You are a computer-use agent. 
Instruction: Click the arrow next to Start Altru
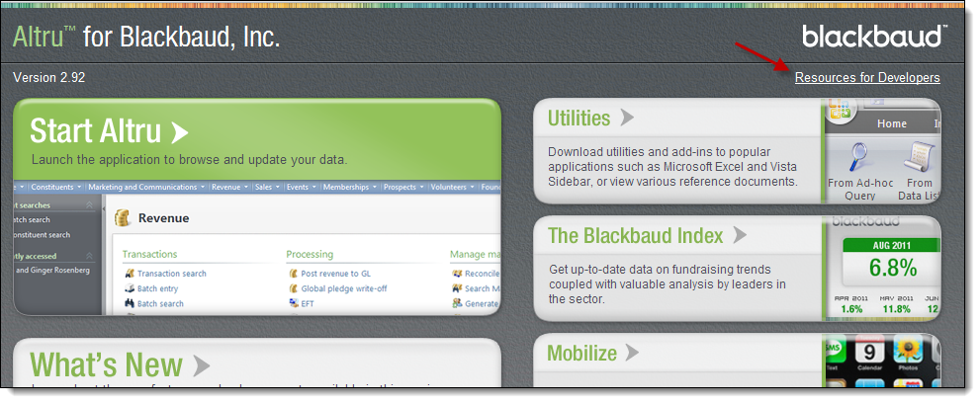tap(179, 131)
